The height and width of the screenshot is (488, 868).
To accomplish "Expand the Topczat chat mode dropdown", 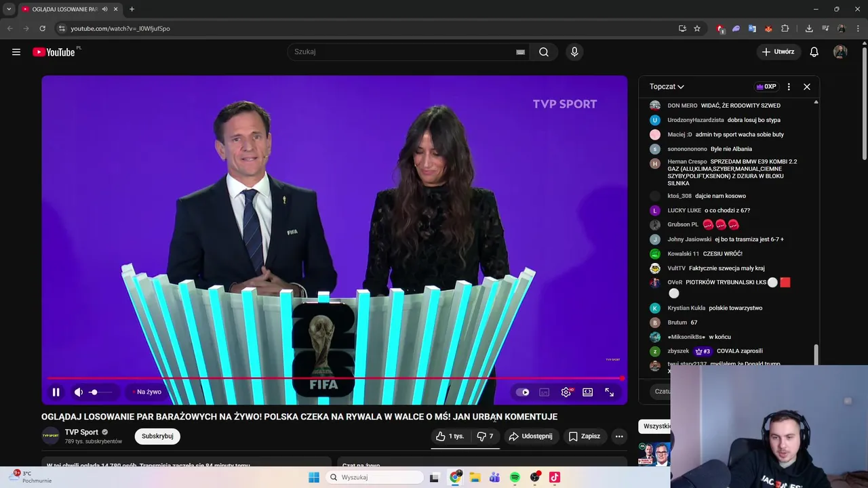I will 667,87.
